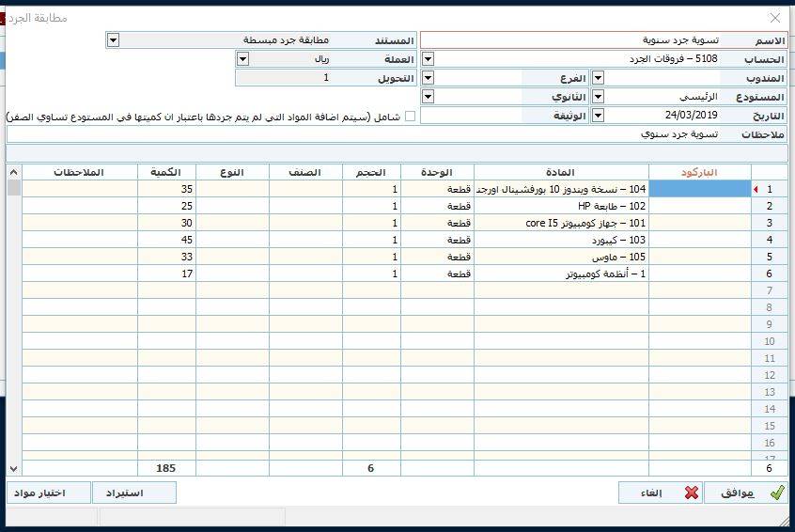Open the العملة currency dropdown

[x=242, y=59]
